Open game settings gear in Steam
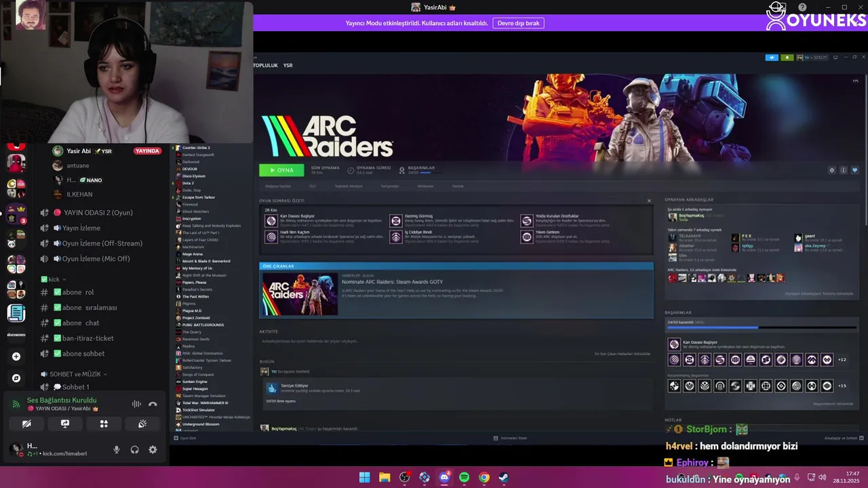Image resolution: width=868 pixels, height=488 pixels. point(832,170)
